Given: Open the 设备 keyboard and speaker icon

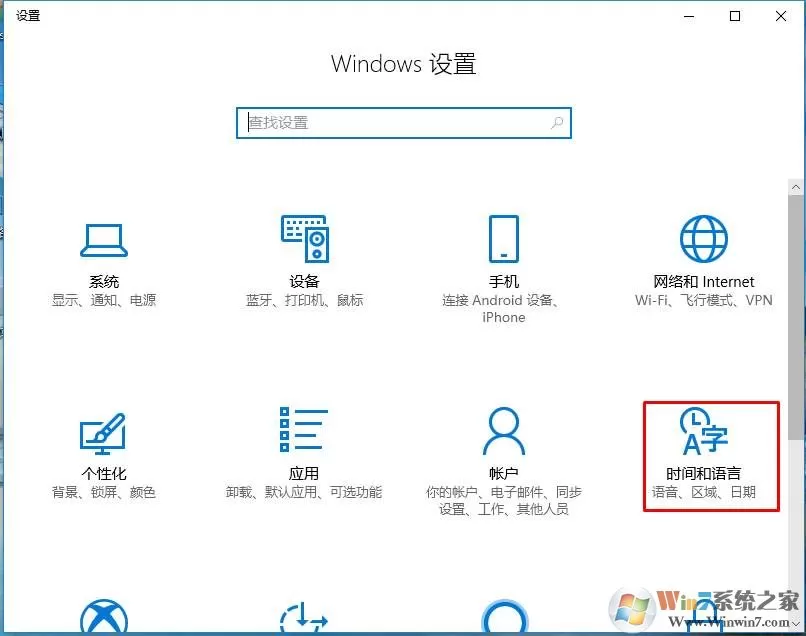Looking at the screenshot, I should [304, 239].
